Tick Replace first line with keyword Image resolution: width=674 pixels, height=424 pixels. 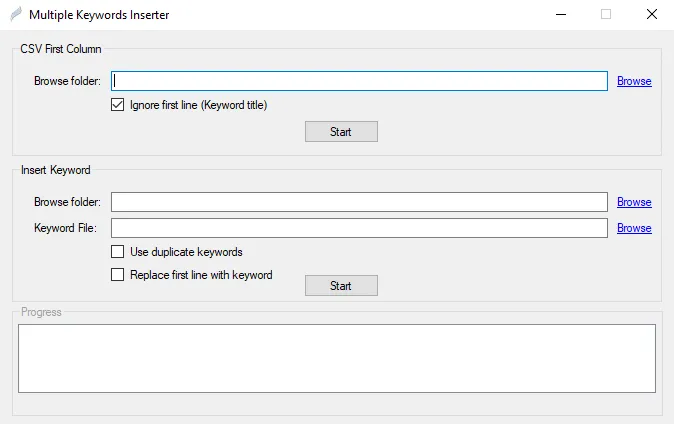(117, 274)
